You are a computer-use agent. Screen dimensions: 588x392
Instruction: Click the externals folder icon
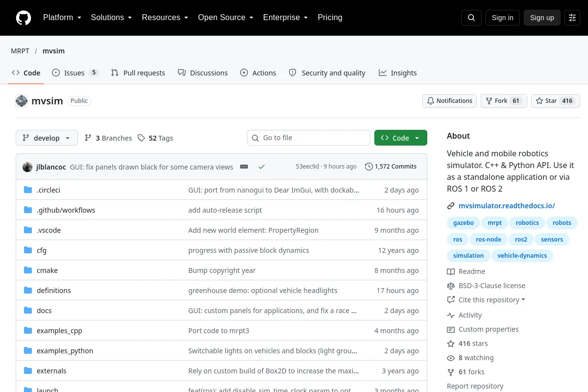28,371
